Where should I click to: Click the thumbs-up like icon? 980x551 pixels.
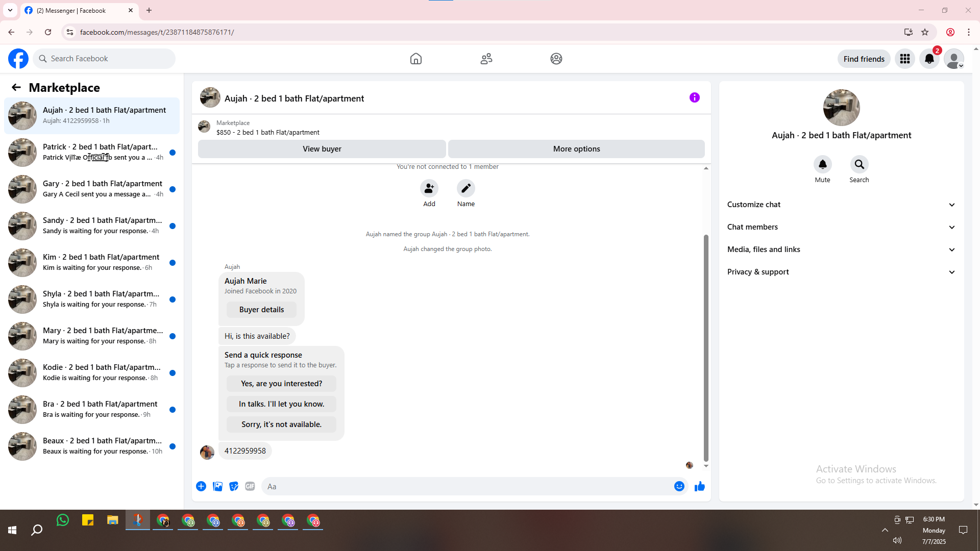pos(699,486)
